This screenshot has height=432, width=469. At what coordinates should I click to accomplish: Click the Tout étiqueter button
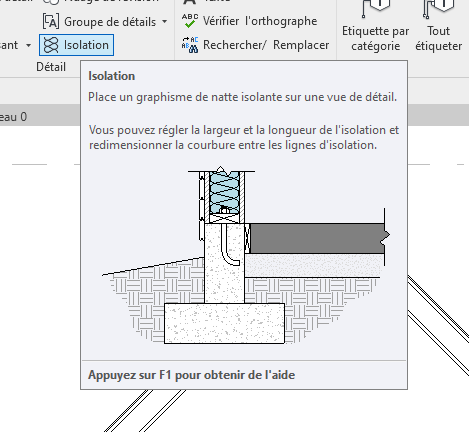(x=438, y=27)
